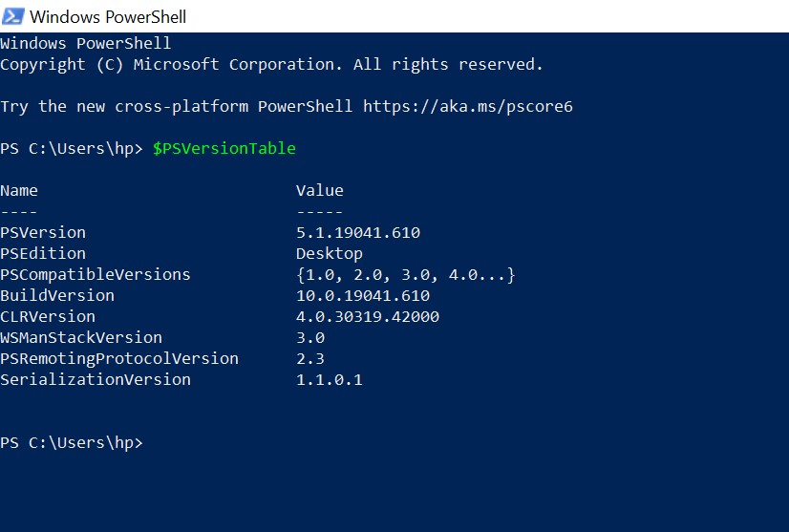Click the PSRemotingProtocolVersion property name
789x532 pixels.
click(119, 359)
